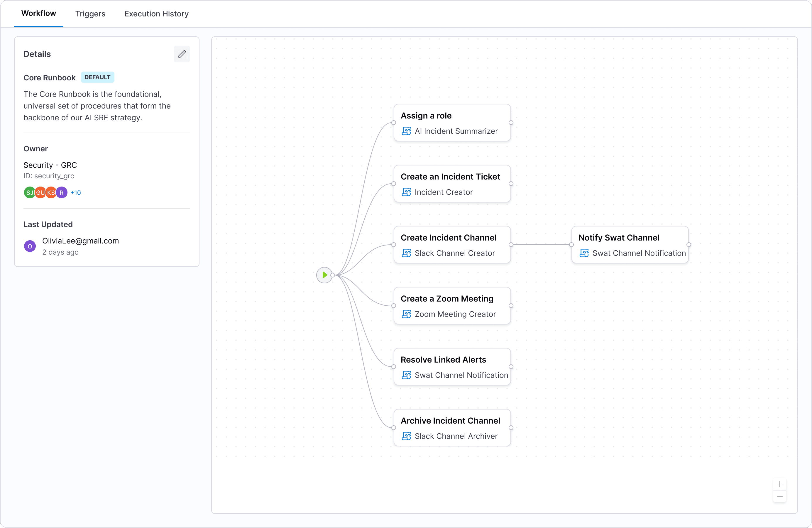This screenshot has width=812, height=528.
Task: Click the green SJ owner avatar
Action: pos(29,192)
